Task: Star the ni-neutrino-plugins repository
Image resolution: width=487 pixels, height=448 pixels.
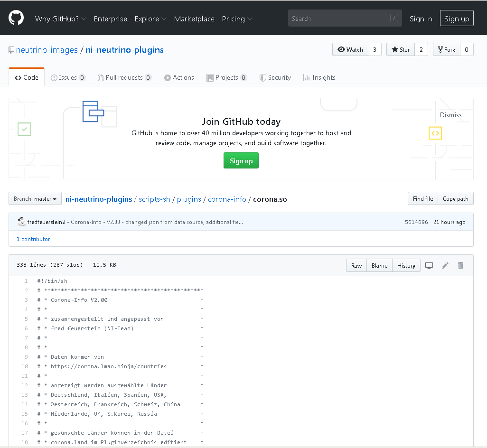Action: click(x=401, y=50)
